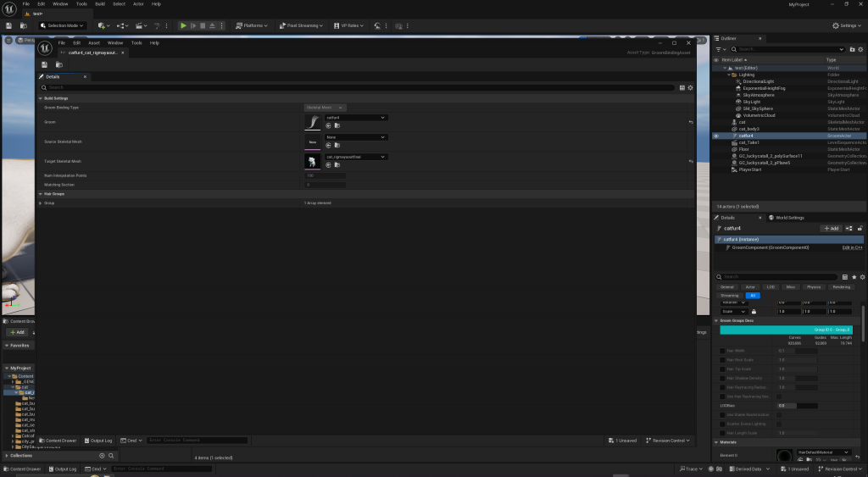Add a new collection
This screenshot has height=477, width=868.
tap(102, 456)
